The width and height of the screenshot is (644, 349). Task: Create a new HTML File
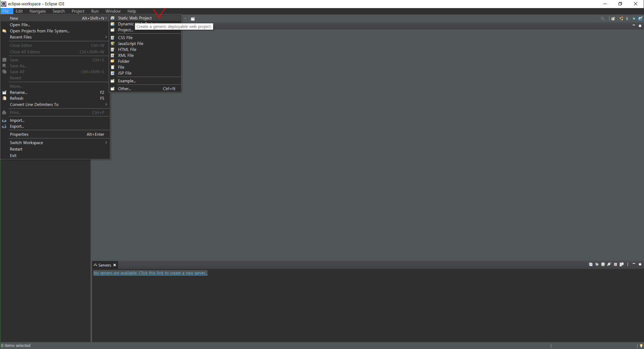pyautogui.click(x=145, y=49)
